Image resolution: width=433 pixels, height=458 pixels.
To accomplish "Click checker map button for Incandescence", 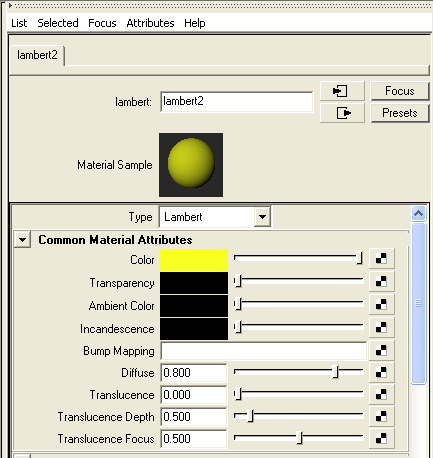I will [x=382, y=327].
